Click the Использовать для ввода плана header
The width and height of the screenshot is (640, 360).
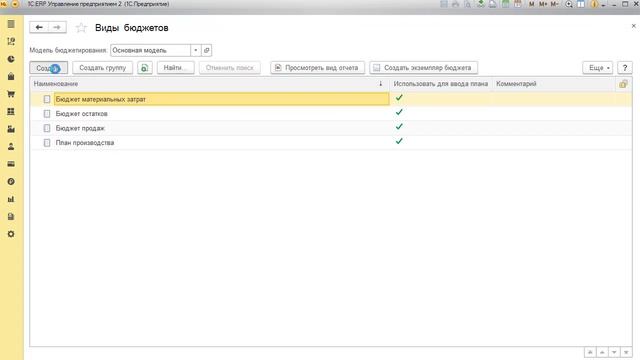(x=440, y=84)
